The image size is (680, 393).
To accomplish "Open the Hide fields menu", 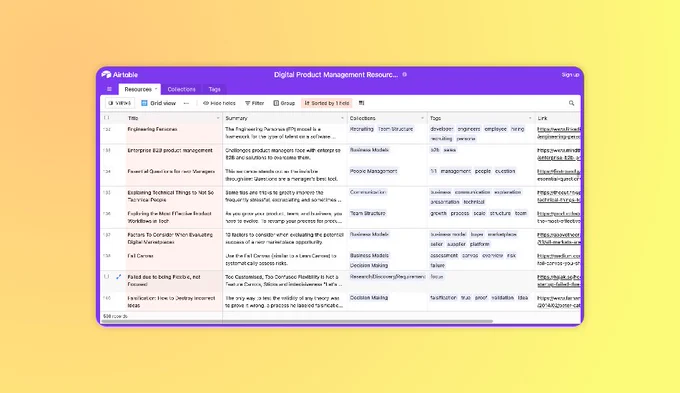I will 219,103.
